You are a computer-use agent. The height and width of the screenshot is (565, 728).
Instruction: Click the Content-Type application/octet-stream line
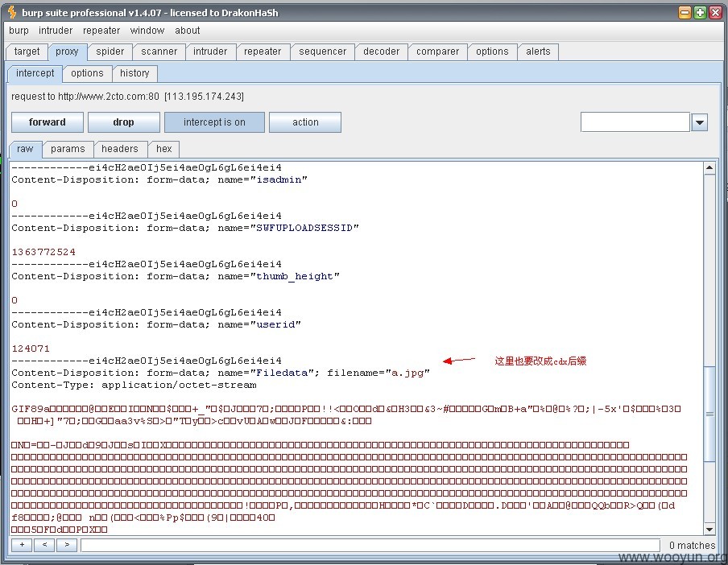134,385
